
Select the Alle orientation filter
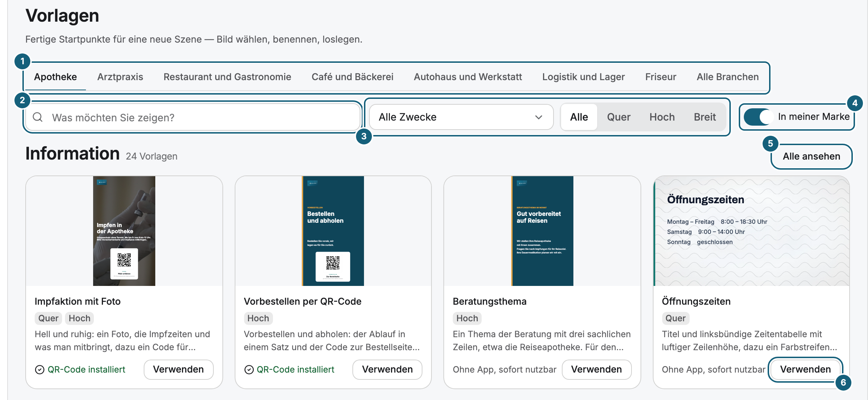click(x=579, y=117)
